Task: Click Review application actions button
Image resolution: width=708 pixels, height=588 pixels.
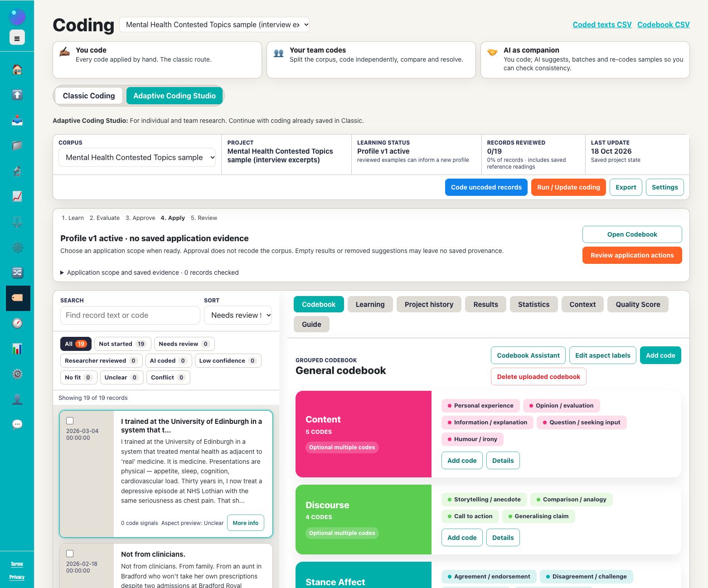Action: (x=632, y=255)
